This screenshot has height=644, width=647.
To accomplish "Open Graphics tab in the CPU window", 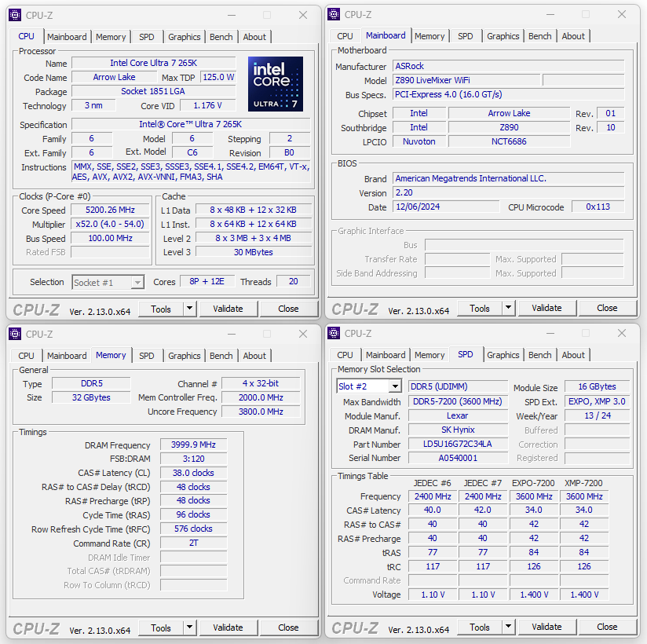I will click(184, 37).
